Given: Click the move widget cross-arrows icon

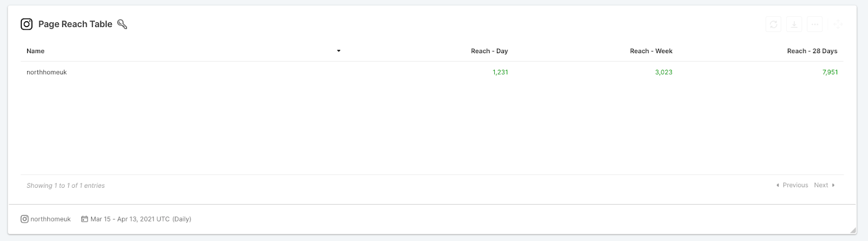Looking at the screenshot, I should pos(838,24).
